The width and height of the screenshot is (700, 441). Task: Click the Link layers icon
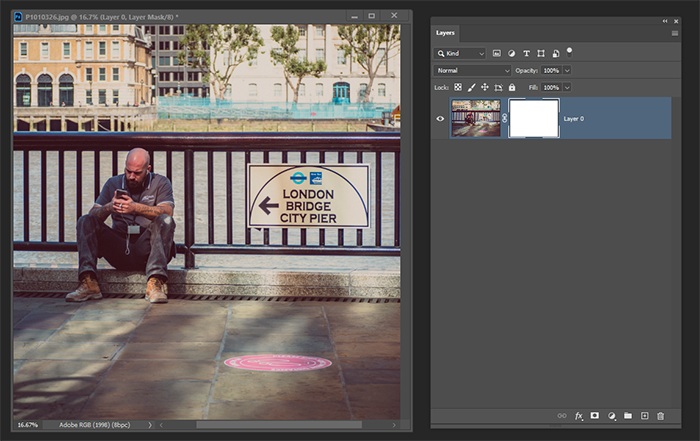click(562, 416)
